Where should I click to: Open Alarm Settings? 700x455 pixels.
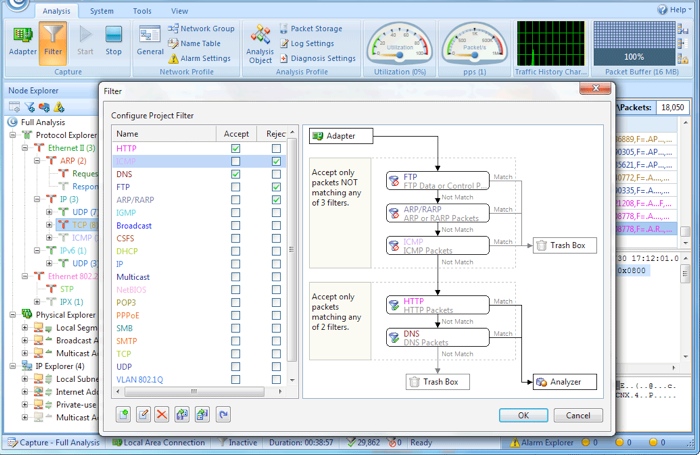(200, 58)
